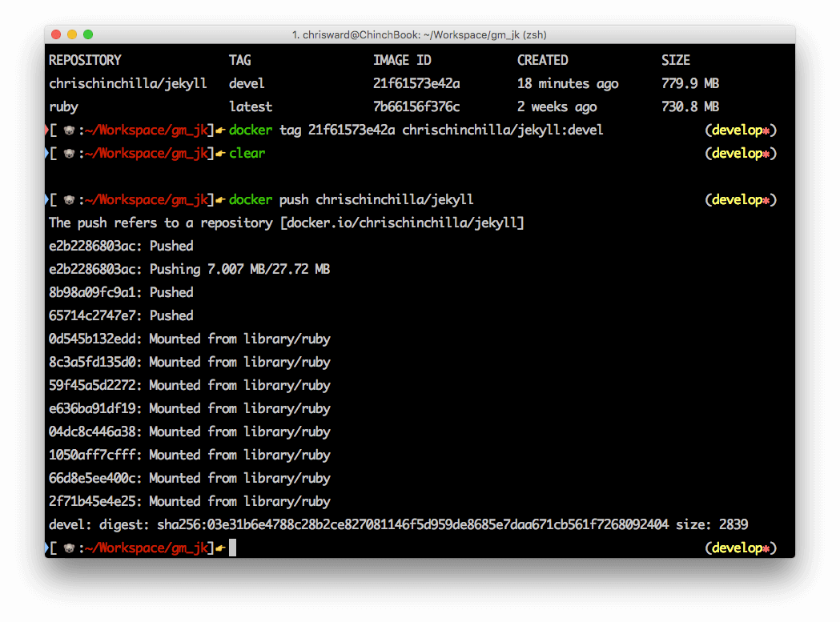This screenshot has height=622, width=840.
Task: Click 'Pushing 7.007 MB/27.72 MB' progress text
Action: click(x=239, y=269)
